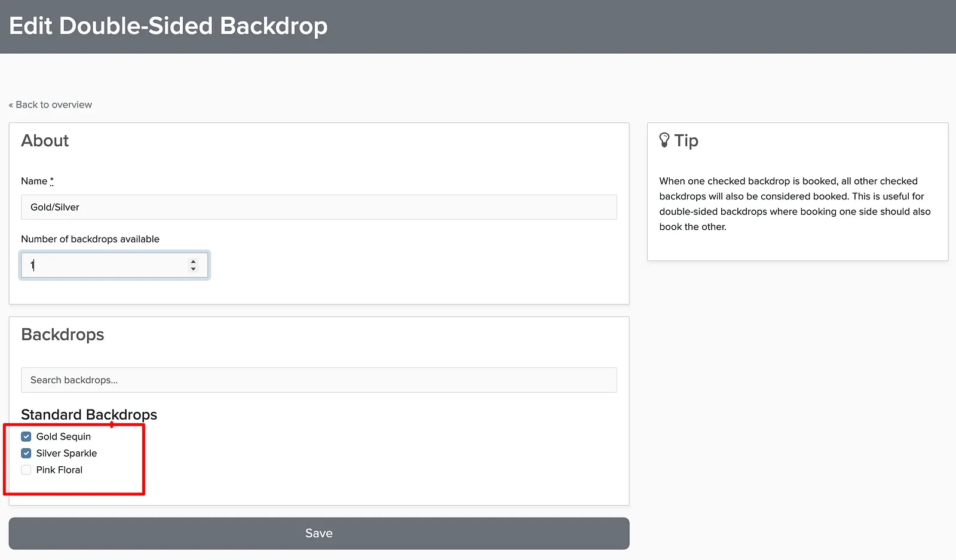Screen dimensions: 956x560
Task: Select the number of backdrops available field
Action: [114, 265]
